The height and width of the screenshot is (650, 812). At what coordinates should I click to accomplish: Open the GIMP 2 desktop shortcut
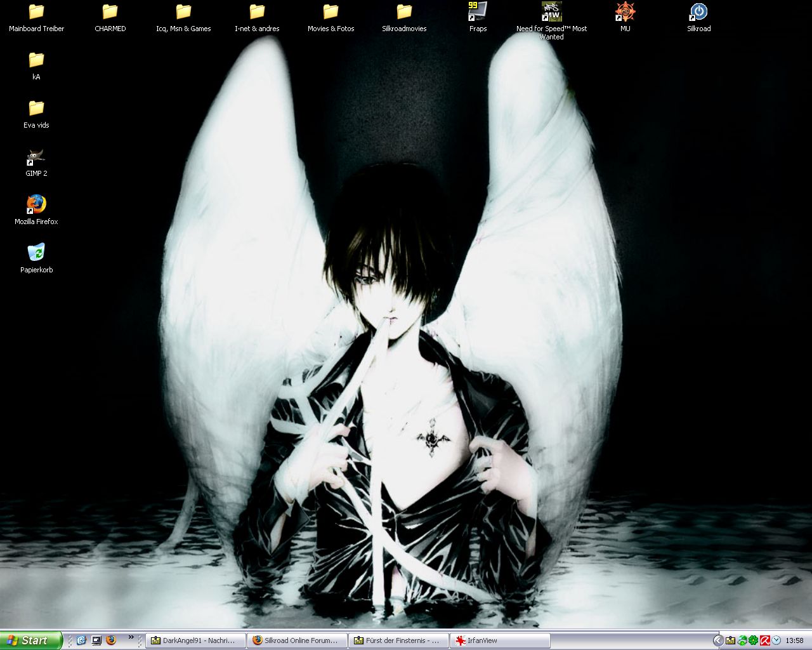[36, 157]
